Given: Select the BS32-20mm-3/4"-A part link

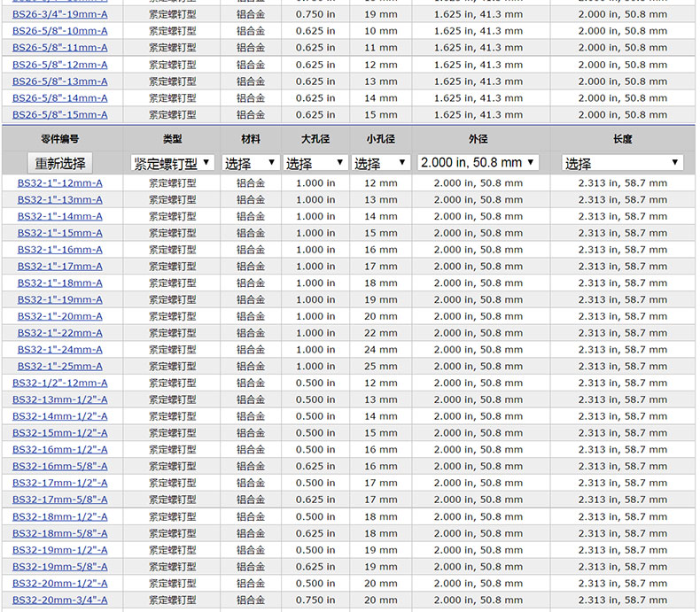Looking at the screenshot, I should click(60, 600).
